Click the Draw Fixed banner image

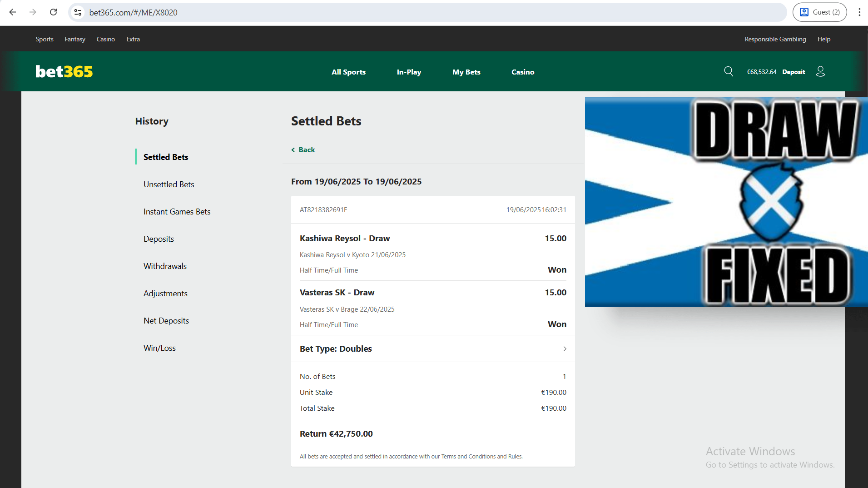[726, 202]
